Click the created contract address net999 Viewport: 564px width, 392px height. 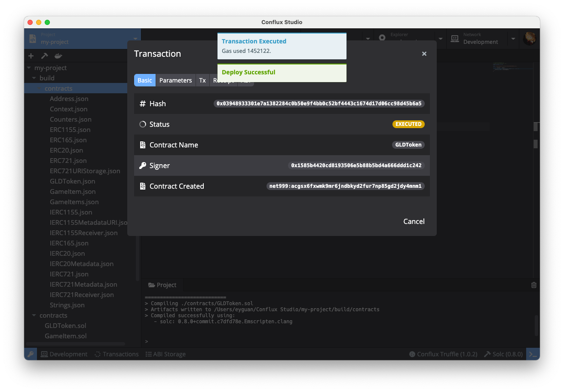click(x=346, y=186)
